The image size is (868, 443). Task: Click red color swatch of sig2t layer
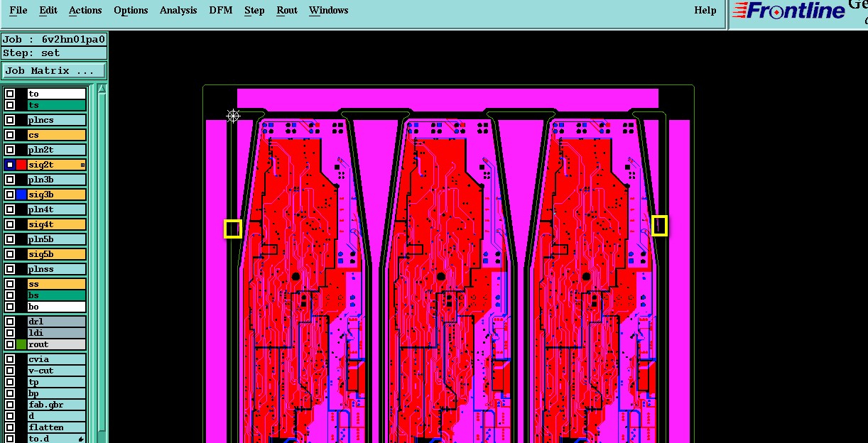[21, 165]
